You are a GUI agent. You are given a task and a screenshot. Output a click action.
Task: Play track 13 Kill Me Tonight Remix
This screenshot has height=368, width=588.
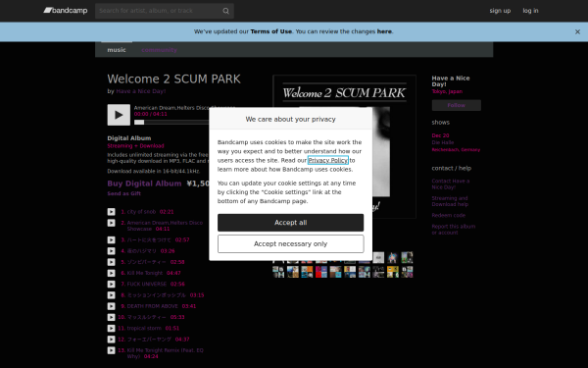coord(112,350)
